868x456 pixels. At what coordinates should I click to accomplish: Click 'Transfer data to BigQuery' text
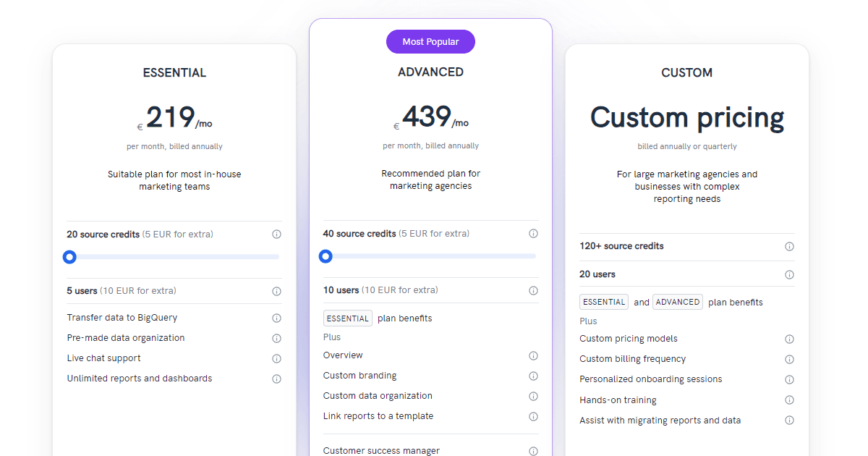(x=122, y=318)
